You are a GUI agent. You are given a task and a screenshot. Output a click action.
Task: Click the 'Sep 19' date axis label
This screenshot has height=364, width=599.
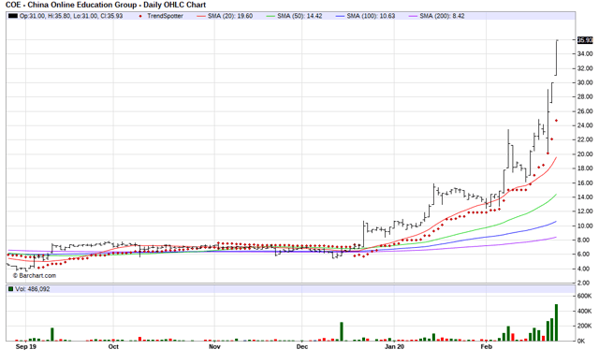pos(26,347)
